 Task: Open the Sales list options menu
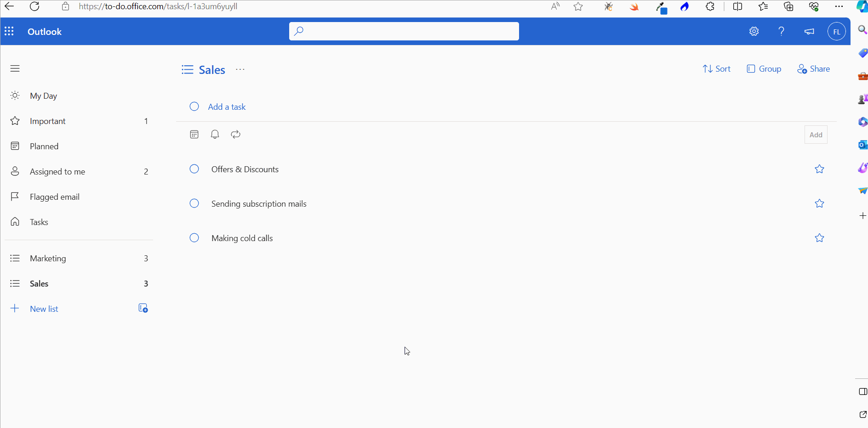coord(240,70)
